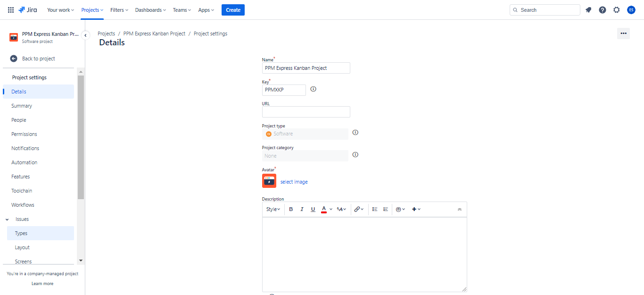This screenshot has width=644, height=295.
Task: Collapse the editor toolbar with double chevron
Action: (x=460, y=210)
